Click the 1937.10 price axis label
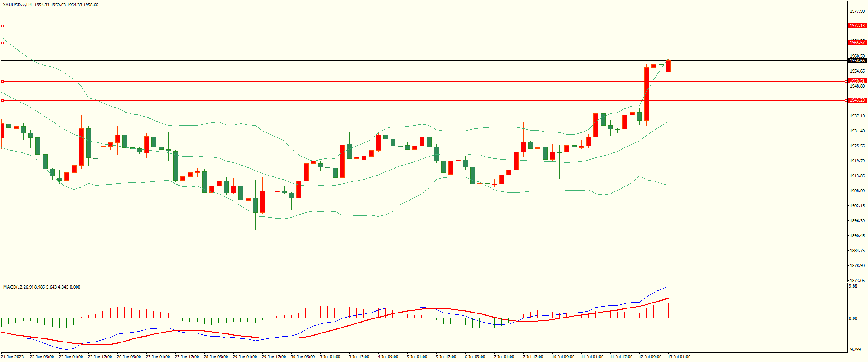 coord(857,116)
